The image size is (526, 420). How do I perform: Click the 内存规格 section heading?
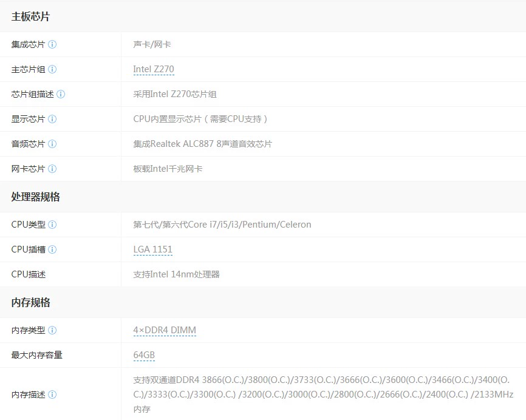point(30,302)
